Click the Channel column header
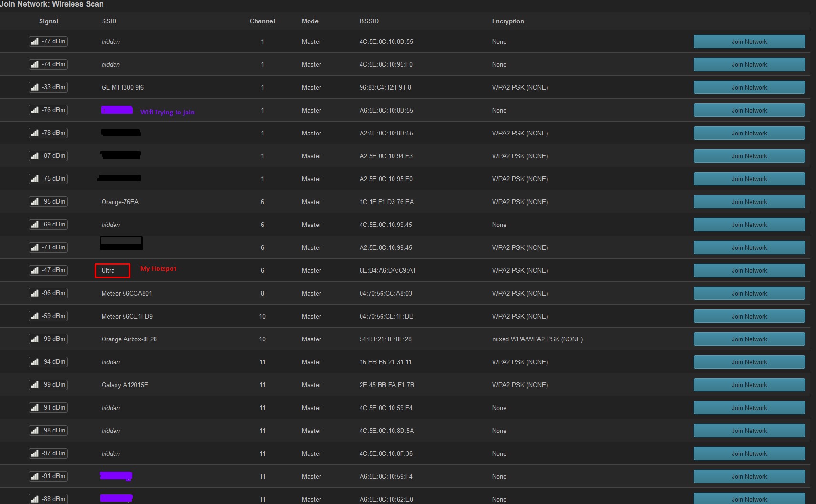The width and height of the screenshot is (816, 504). 262,21
